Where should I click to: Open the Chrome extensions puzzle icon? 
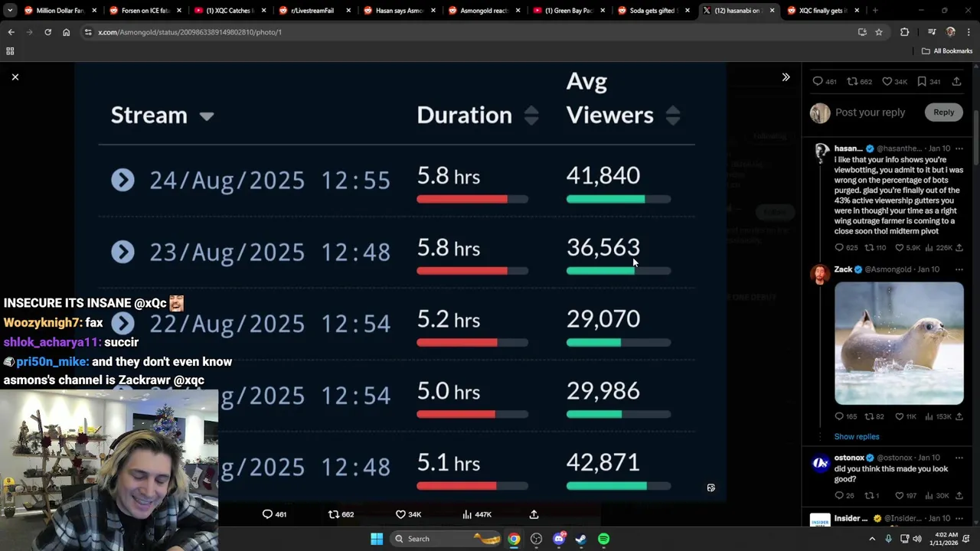(x=905, y=32)
